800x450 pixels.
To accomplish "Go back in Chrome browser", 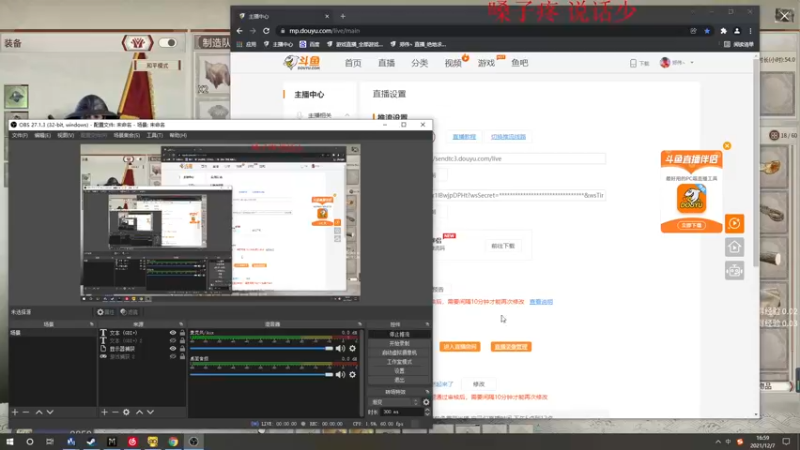I will coord(240,31).
